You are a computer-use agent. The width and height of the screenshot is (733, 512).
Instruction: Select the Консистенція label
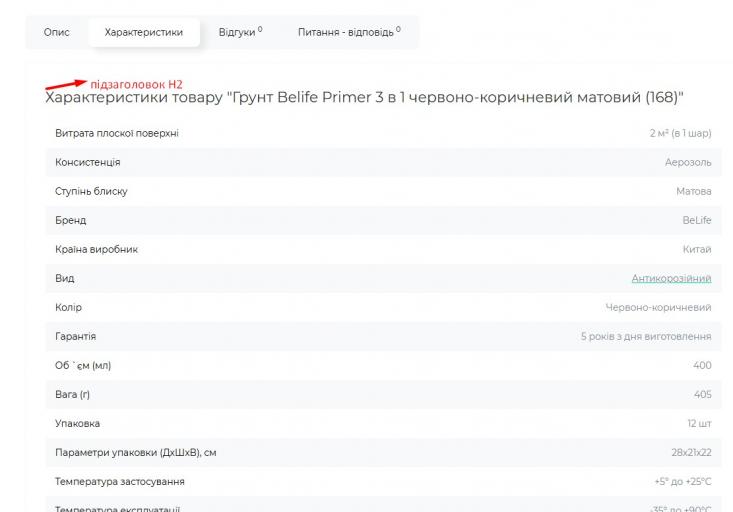87,162
